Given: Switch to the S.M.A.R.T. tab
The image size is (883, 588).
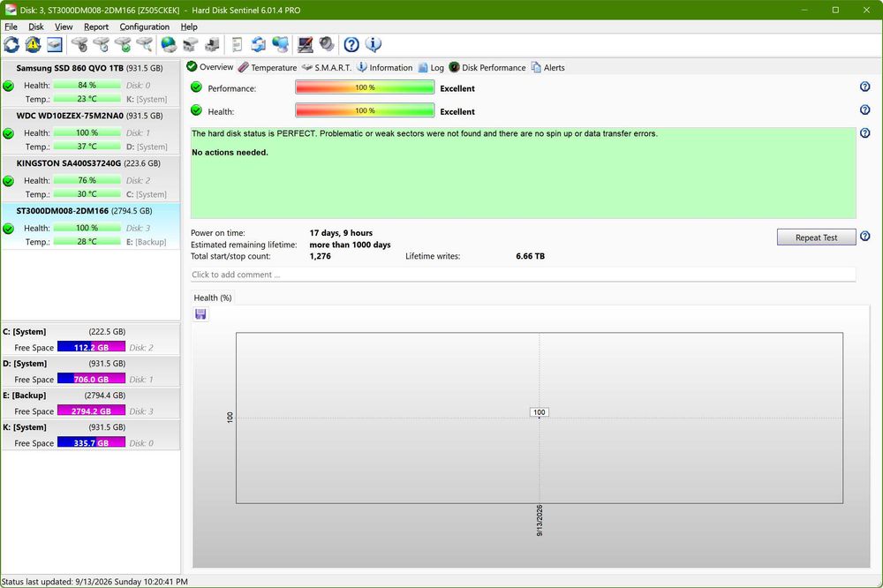Looking at the screenshot, I should click(327, 68).
